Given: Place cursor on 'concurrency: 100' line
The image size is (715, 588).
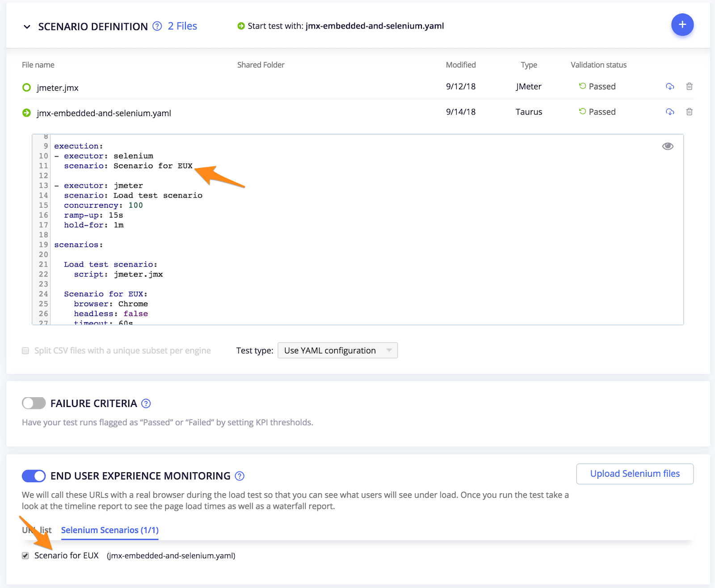Looking at the screenshot, I should point(103,205).
